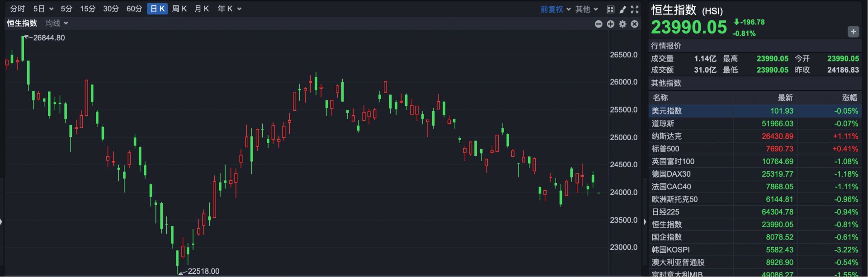The image size is (868, 277).
Task: Click the 成交量 value 1.14亿
Action: 705,59
